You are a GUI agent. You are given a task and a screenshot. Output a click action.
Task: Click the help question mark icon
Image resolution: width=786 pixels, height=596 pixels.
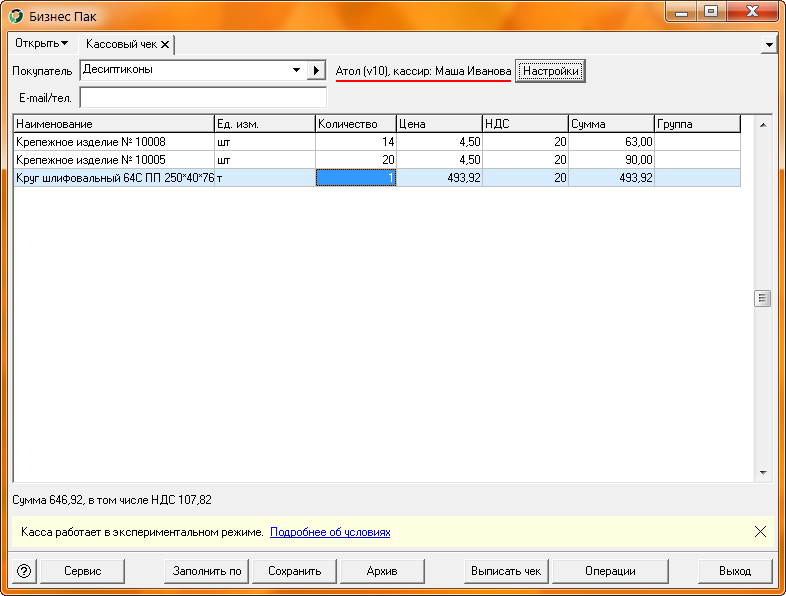tap(25, 571)
